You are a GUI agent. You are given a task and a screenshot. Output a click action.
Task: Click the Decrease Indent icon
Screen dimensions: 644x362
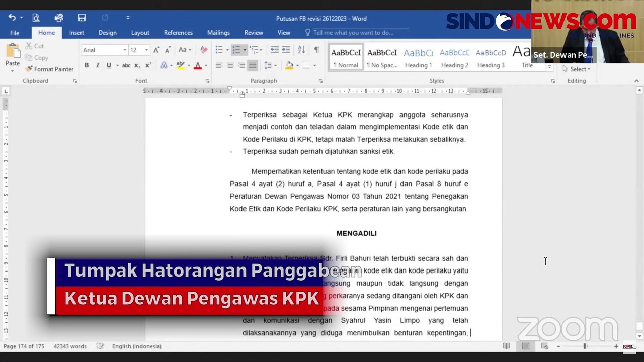tap(274, 50)
